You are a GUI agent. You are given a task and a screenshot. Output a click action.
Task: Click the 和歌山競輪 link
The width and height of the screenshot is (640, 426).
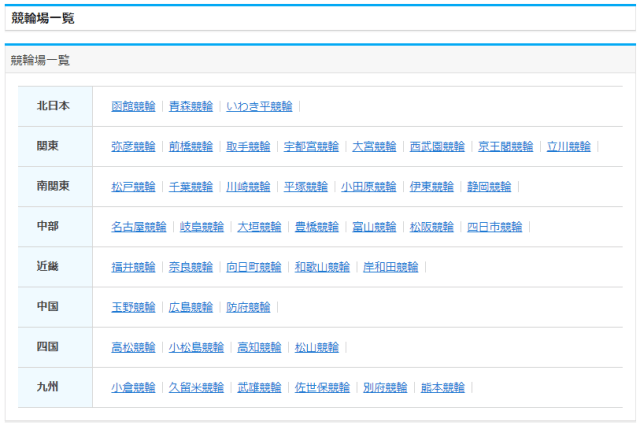[322, 267]
